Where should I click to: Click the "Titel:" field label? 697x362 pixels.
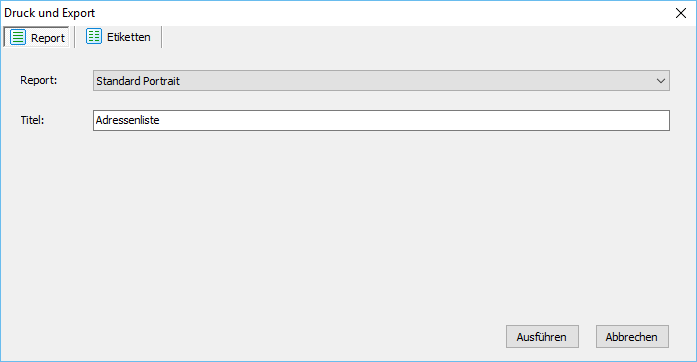[x=32, y=120]
